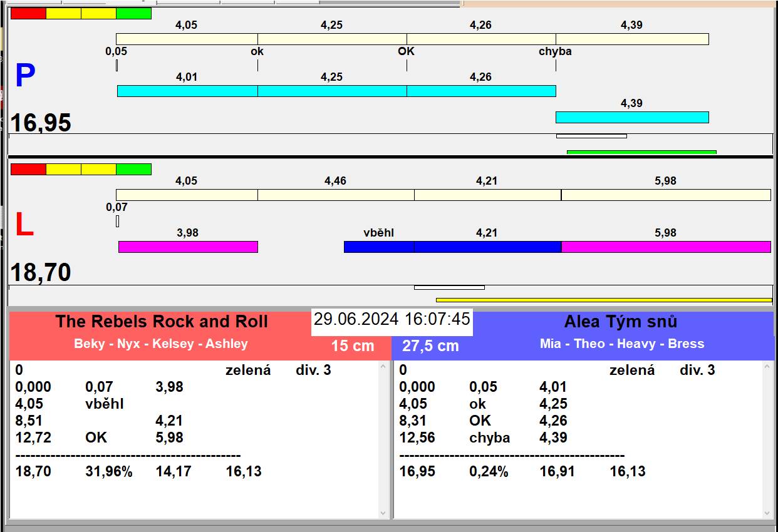Viewport: 778px width, 532px height.
Task: Click the green progress bar under lane P
Action: [641, 151]
